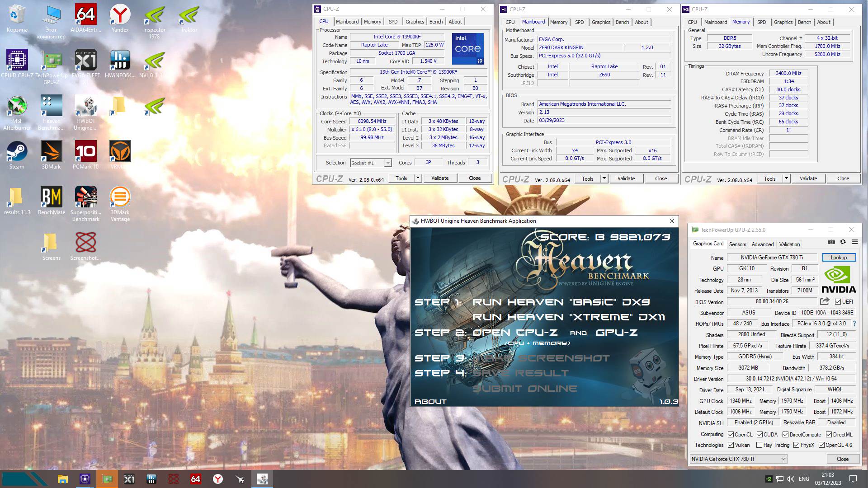Open HWBOT Unigine desktop shortcut
Viewport: 868px width, 488px height.
pos(86,113)
